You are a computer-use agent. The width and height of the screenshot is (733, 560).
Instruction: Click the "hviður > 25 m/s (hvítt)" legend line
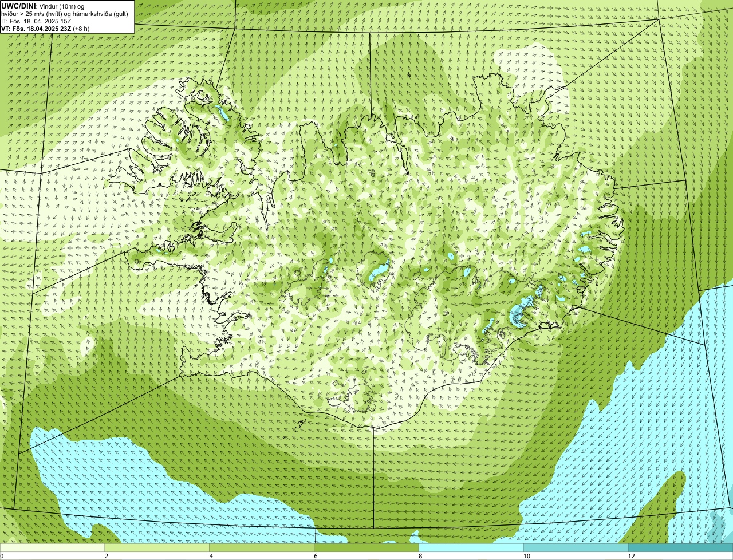click(x=66, y=13)
